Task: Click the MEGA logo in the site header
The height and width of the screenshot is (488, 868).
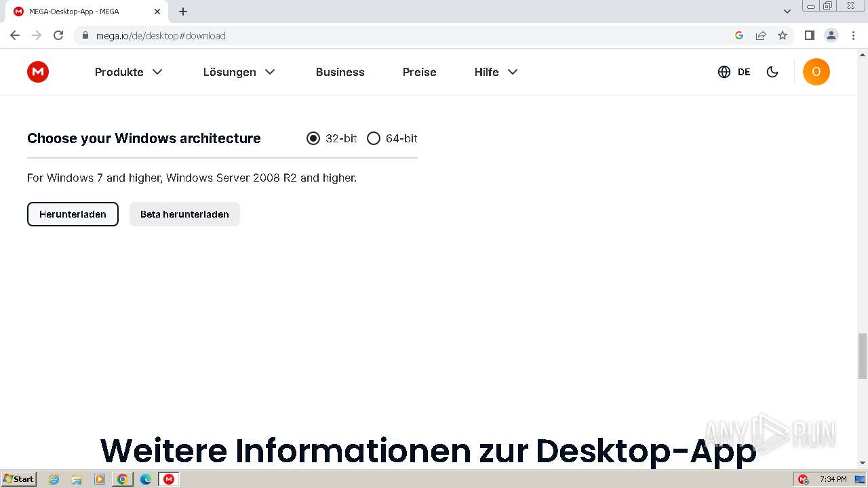Action: 38,72
